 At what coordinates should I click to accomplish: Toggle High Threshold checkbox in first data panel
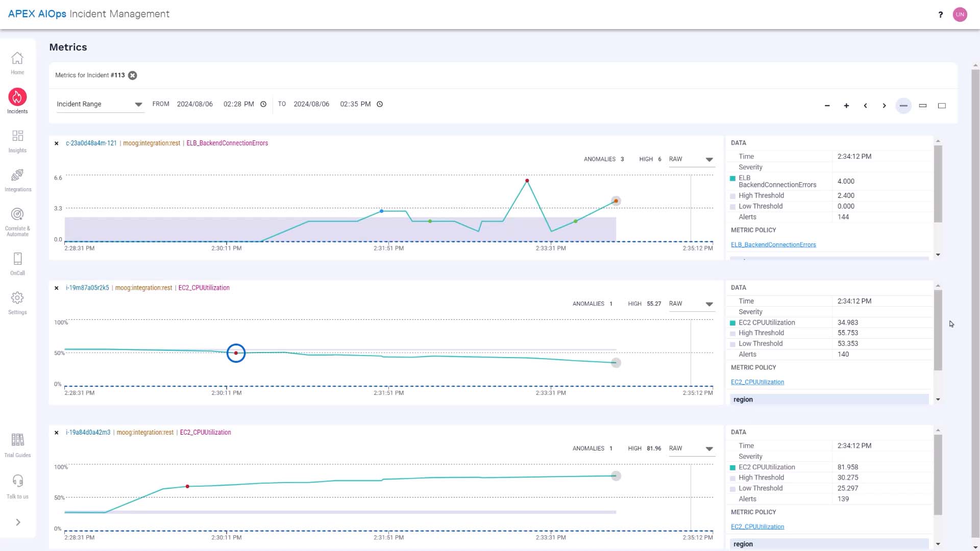(x=733, y=196)
